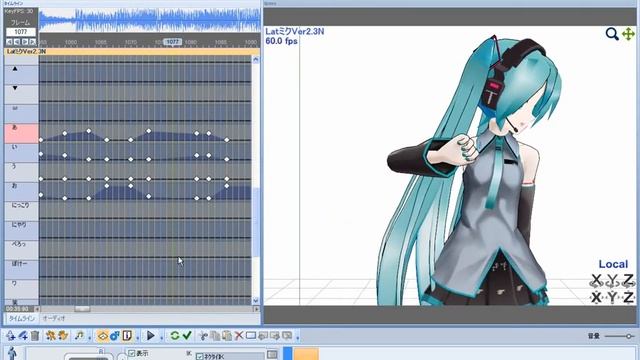Image resolution: width=640 pixels, height=360 pixels.
Task: Select the ▼ morph row
Action: (x=21, y=94)
